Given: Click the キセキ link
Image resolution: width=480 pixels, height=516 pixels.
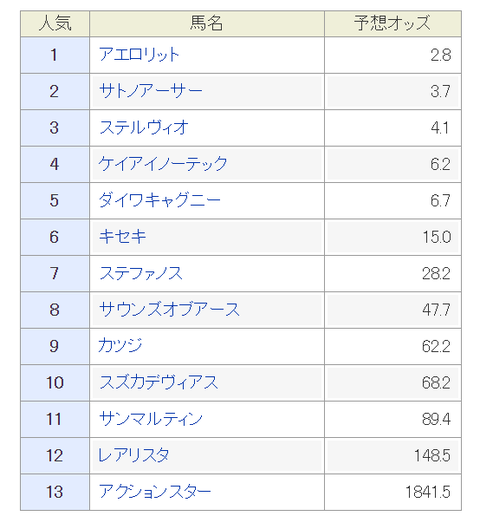Looking at the screenshot, I should 123,237.
